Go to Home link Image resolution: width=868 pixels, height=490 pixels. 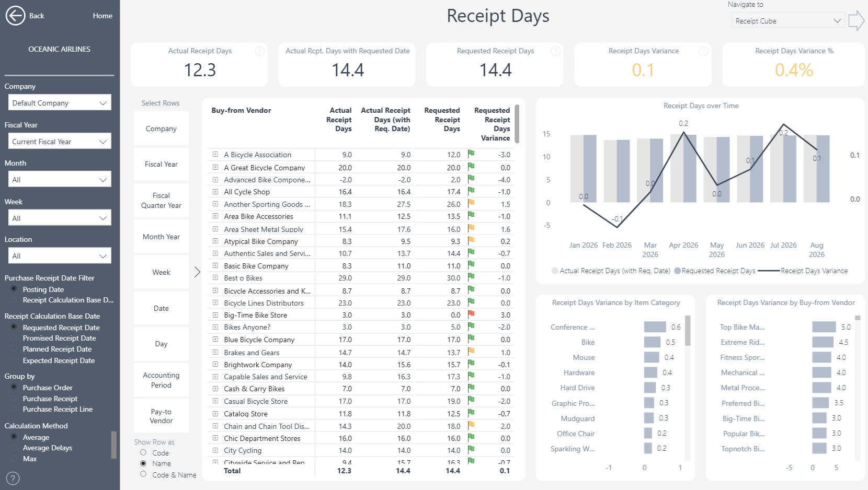click(102, 16)
